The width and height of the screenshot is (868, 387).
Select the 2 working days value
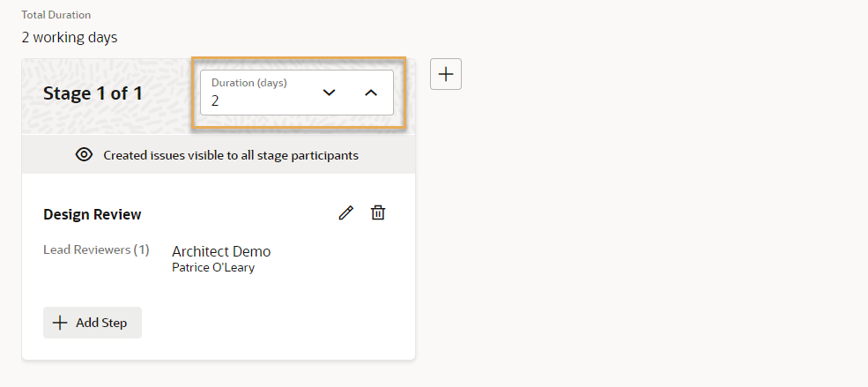point(70,38)
